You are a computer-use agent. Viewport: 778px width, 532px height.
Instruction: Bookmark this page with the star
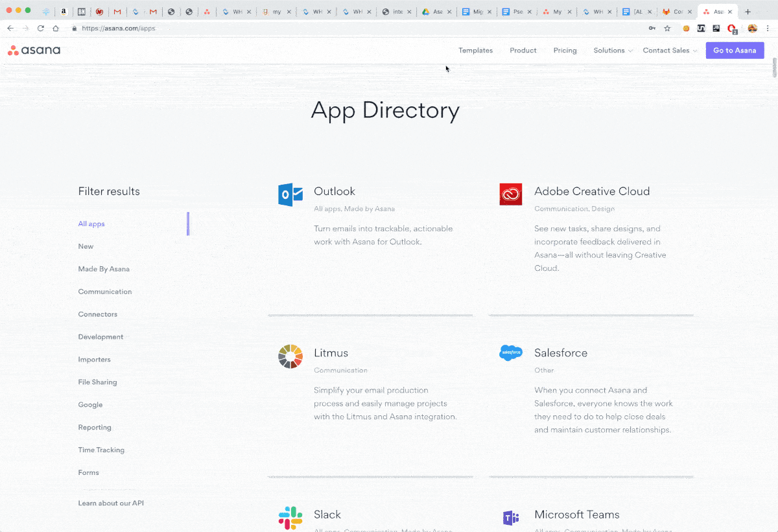[x=667, y=29]
